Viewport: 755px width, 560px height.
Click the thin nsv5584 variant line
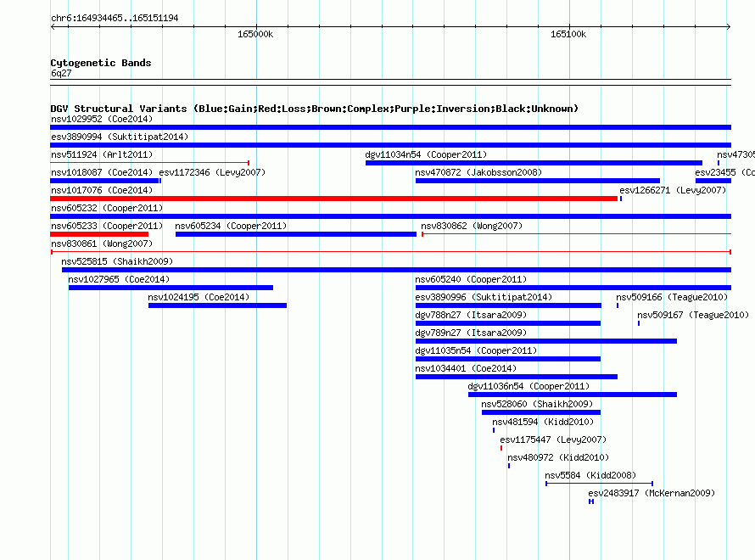pyautogui.click(x=600, y=484)
